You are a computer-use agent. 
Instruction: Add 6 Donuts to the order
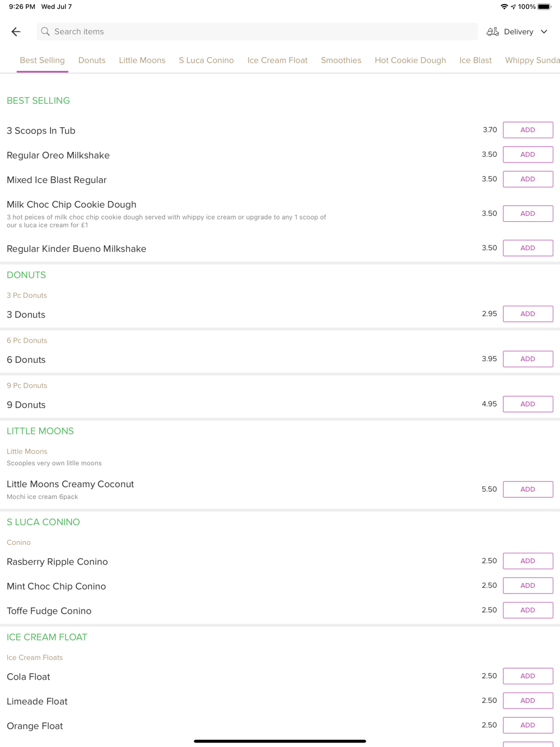[x=528, y=359]
